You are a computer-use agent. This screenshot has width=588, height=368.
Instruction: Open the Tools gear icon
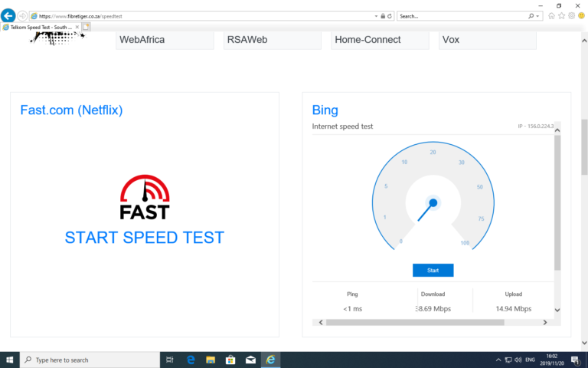pos(571,16)
